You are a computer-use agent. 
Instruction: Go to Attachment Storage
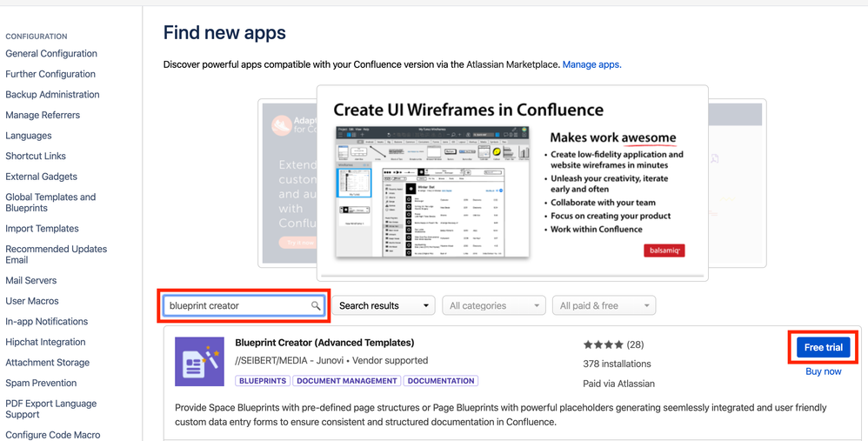pyautogui.click(x=47, y=363)
